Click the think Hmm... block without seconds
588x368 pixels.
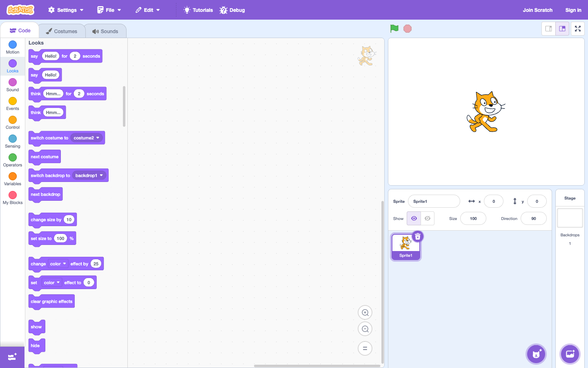pyautogui.click(x=47, y=113)
